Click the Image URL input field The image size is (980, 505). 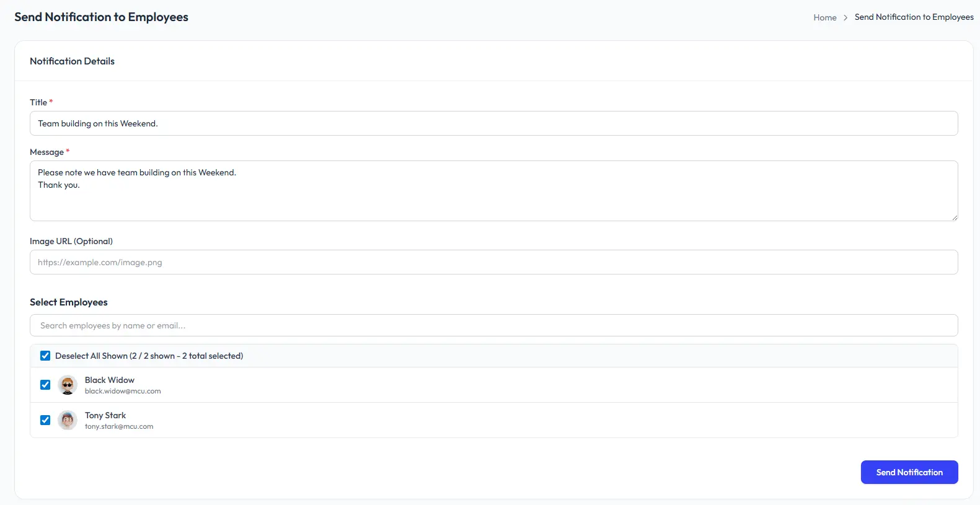tap(493, 262)
